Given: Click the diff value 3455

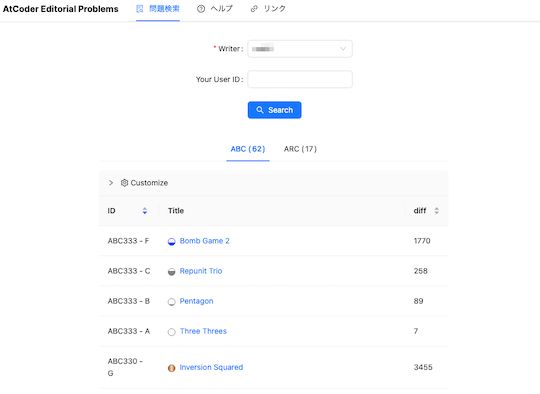Looking at the screenshot, I should (423, 367).
